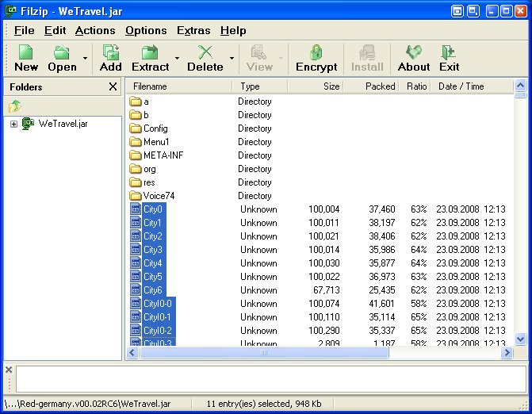
Task: Click the Exit toolbar icon
Action: pos(448,52)
